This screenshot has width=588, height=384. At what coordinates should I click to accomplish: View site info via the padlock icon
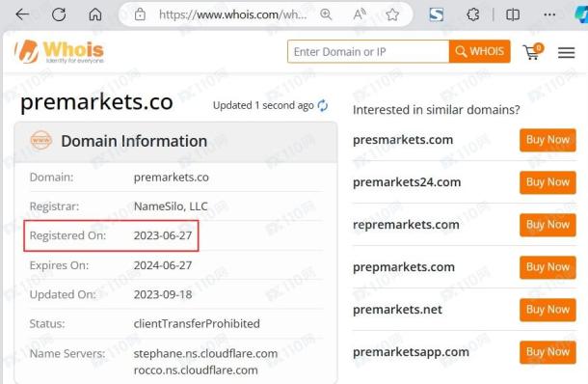[x=140, y=14]
